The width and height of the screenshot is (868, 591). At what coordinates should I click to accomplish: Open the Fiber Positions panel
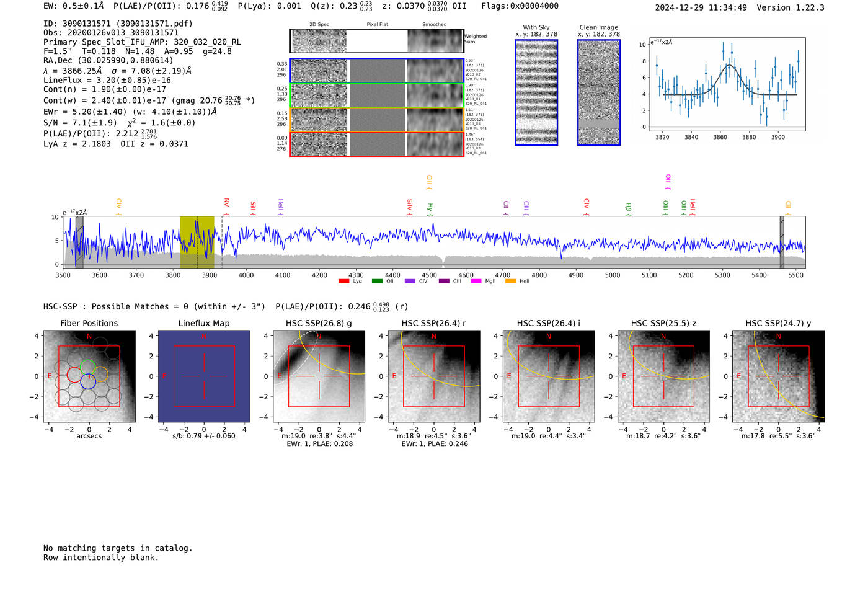[x=89, y=376]
